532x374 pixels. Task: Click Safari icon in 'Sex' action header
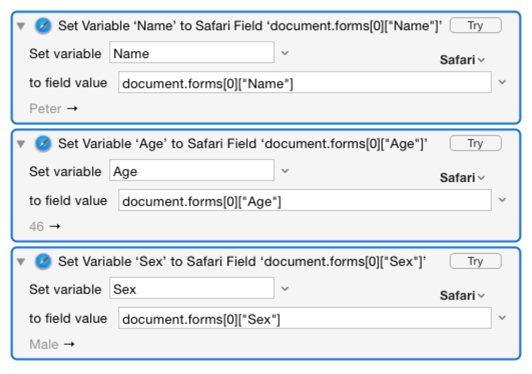43,261
